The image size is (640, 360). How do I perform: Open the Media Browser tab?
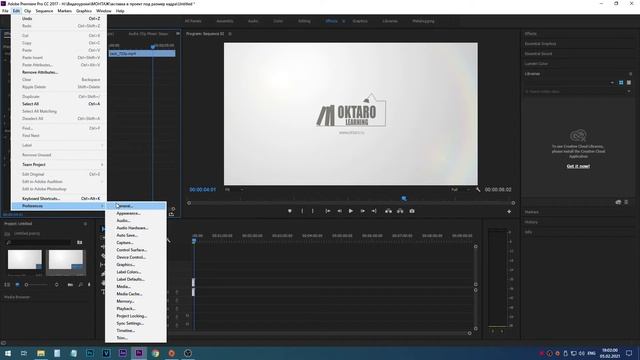pos(17,297)
